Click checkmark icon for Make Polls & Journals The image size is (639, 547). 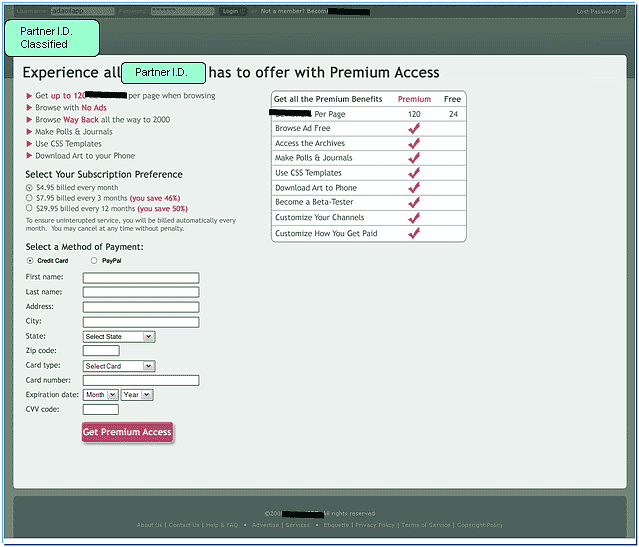point(414,158)
